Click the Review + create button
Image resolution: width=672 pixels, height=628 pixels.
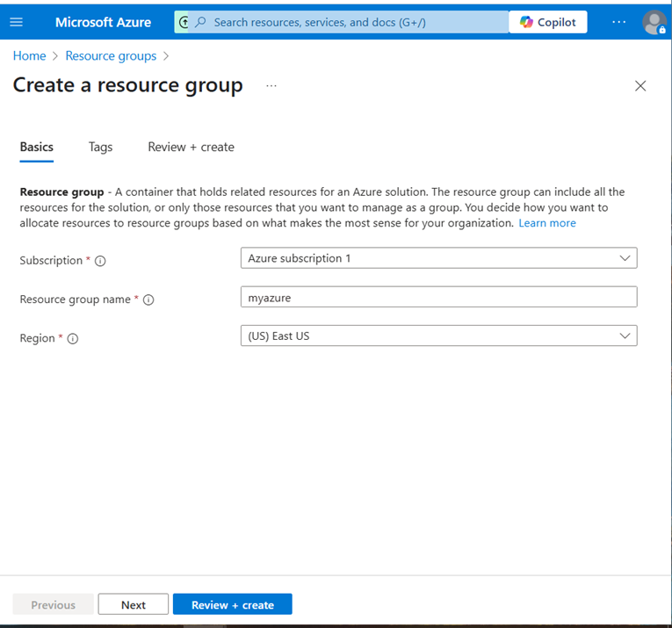(233, 604)
